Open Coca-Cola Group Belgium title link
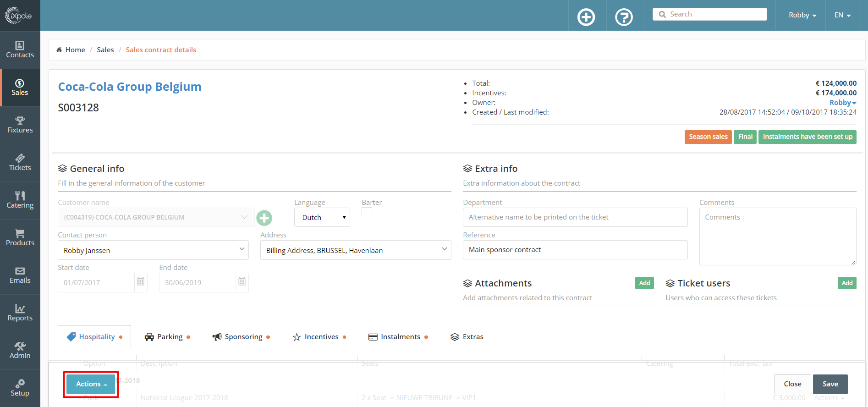The width and height of the screenshot is (868, 407). (x=130, y=87)
